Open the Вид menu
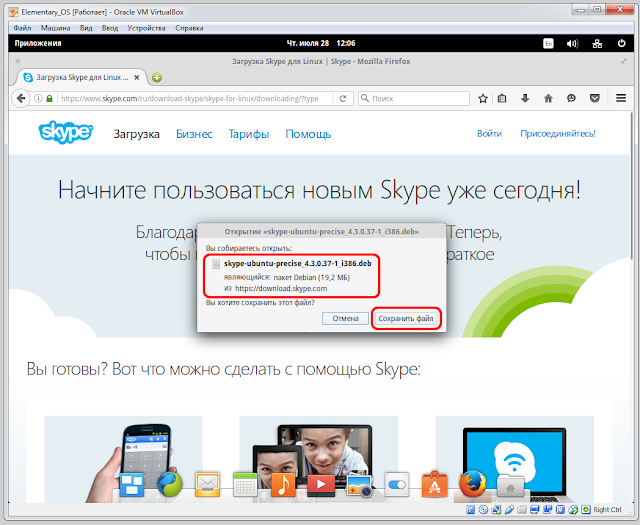This screenshot has width=640, height=525. click(x=86, y=28)
